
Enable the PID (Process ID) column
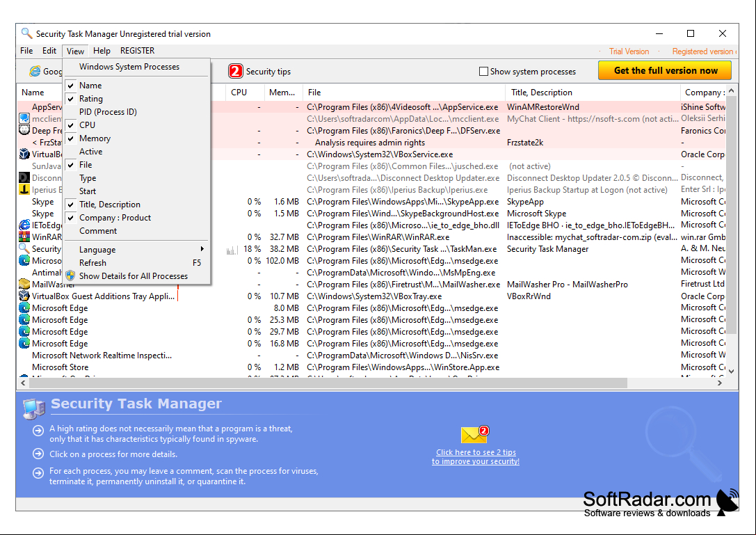click(x=136, y=111)
